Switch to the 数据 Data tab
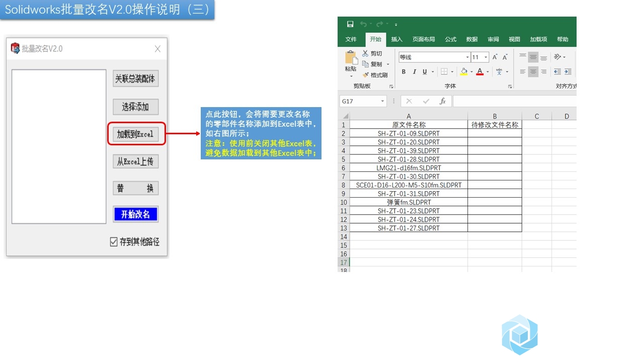Image resolution: width=644 pixels, height=362 pixels. point(472,39)
